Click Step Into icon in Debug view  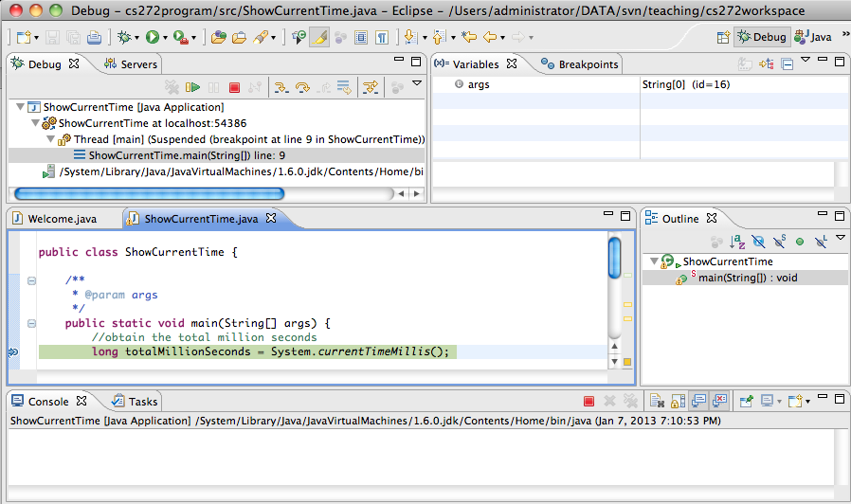[x=281, y=87]
